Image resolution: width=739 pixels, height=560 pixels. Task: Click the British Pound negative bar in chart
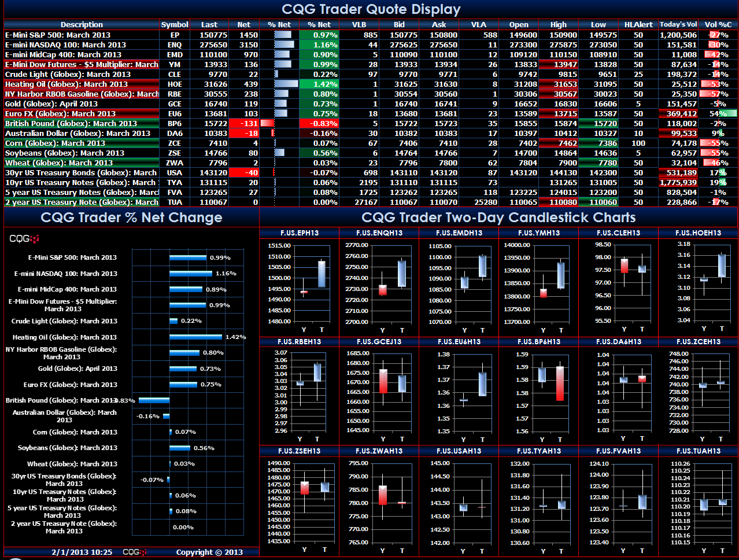[154, 400]
